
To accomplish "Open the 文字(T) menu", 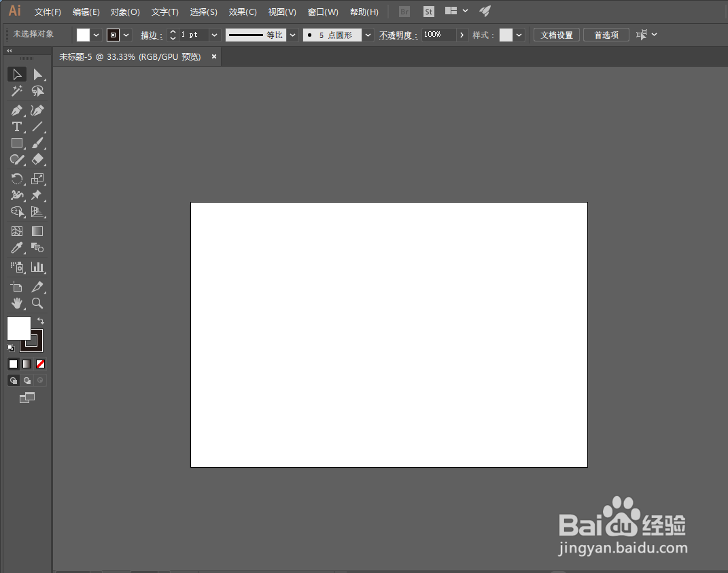I will [164, 12].
